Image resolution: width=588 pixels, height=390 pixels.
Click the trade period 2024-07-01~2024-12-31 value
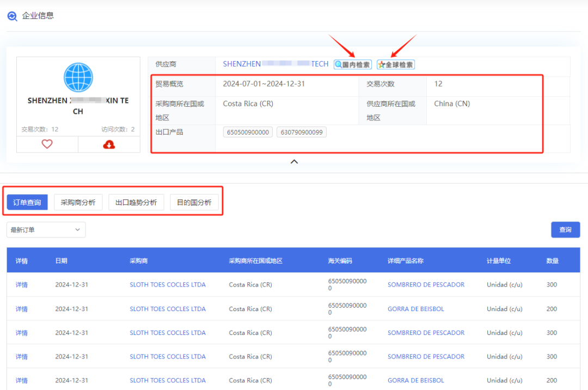[x=264, y=84]
